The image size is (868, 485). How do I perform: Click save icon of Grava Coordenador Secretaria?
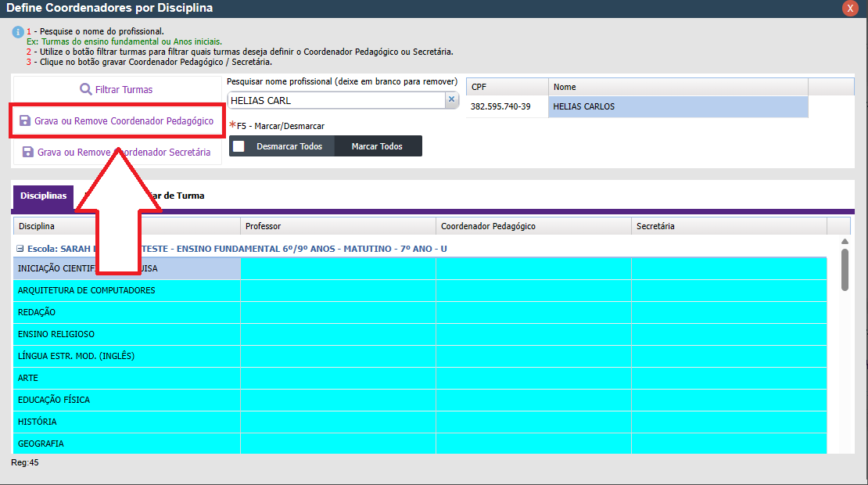[x=28, y=153]
